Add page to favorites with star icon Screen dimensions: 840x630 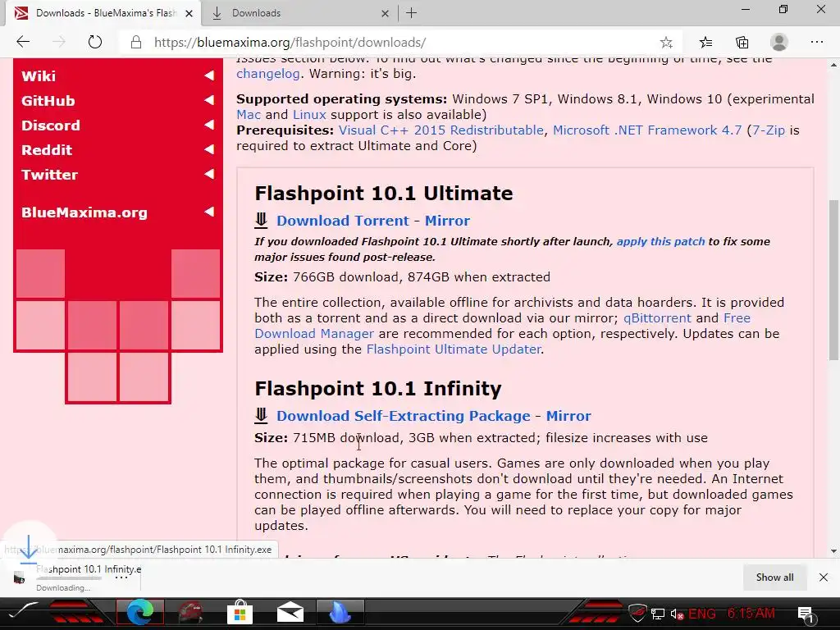tap(666, 43)
